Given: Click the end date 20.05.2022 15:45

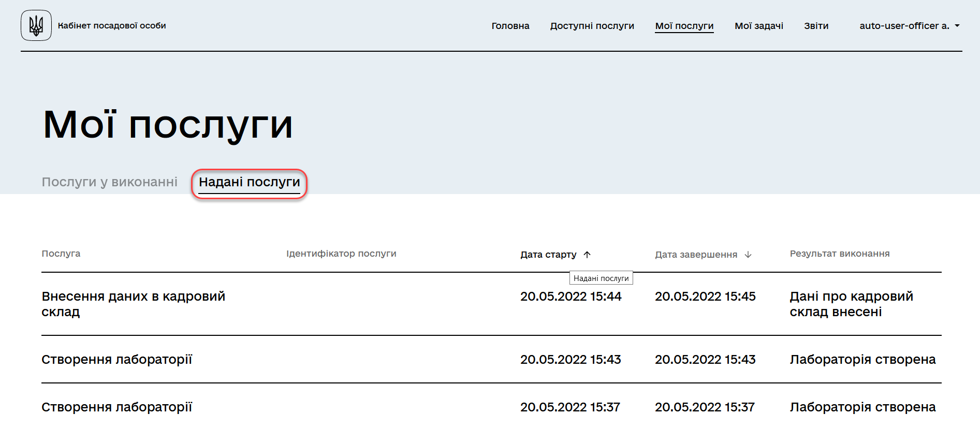Looking at the screenshot, I should coord(705,297).
